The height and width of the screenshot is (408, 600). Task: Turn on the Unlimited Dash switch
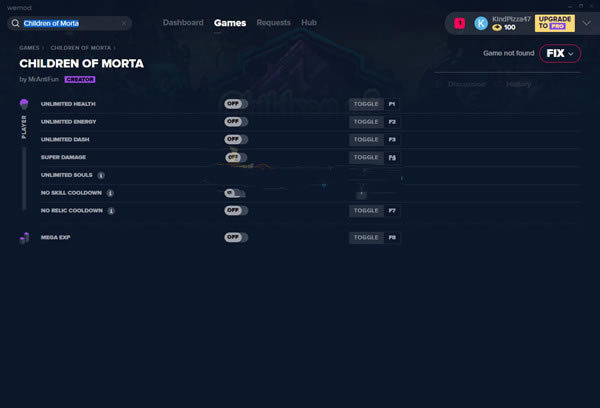point(235,140)
